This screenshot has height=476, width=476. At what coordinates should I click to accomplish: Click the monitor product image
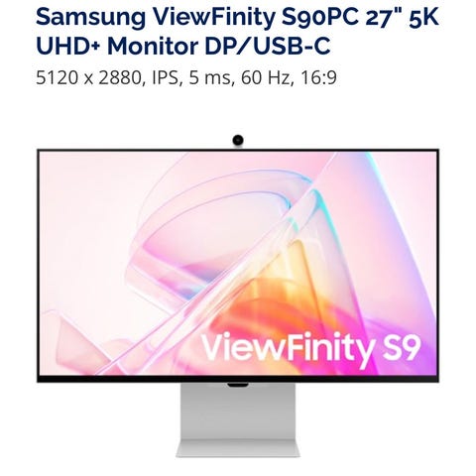pyautogui.click(x=238, y=296)
